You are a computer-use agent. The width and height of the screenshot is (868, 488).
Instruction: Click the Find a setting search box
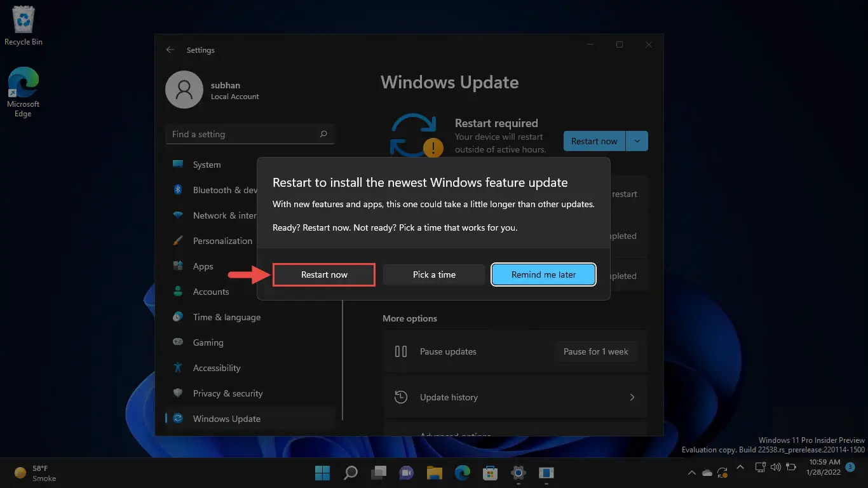pyautogui.click(x=250, y=134)
